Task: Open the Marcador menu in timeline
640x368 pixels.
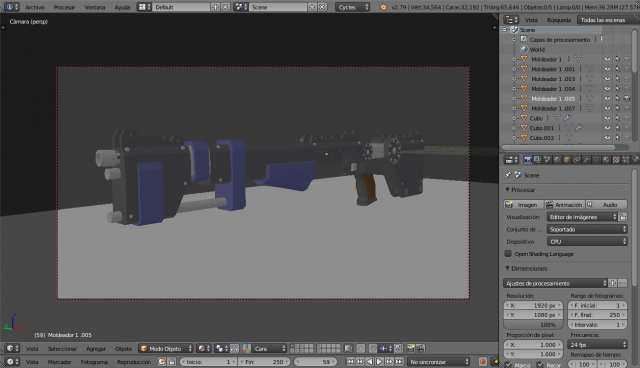Action: click(x=60, y=361)
